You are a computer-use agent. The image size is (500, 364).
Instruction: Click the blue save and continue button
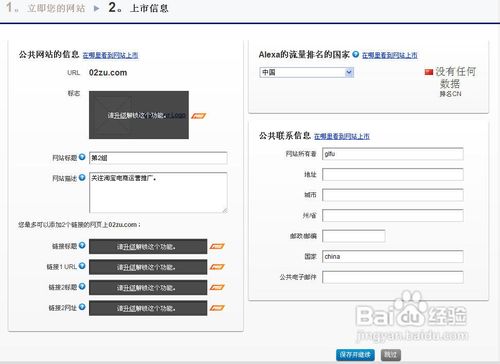tap(355, 355)
